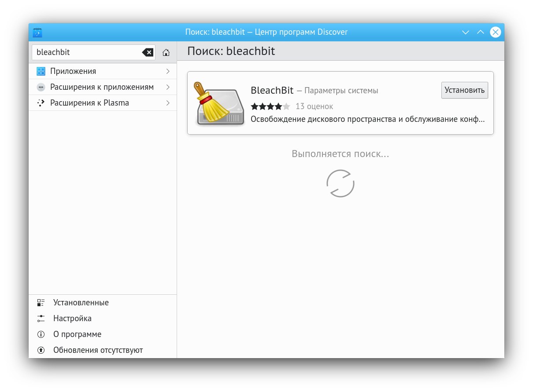Screen dimensions: 533x392
Task: Click the Discover icon in title bar
Action: click(x=37, y=33)
